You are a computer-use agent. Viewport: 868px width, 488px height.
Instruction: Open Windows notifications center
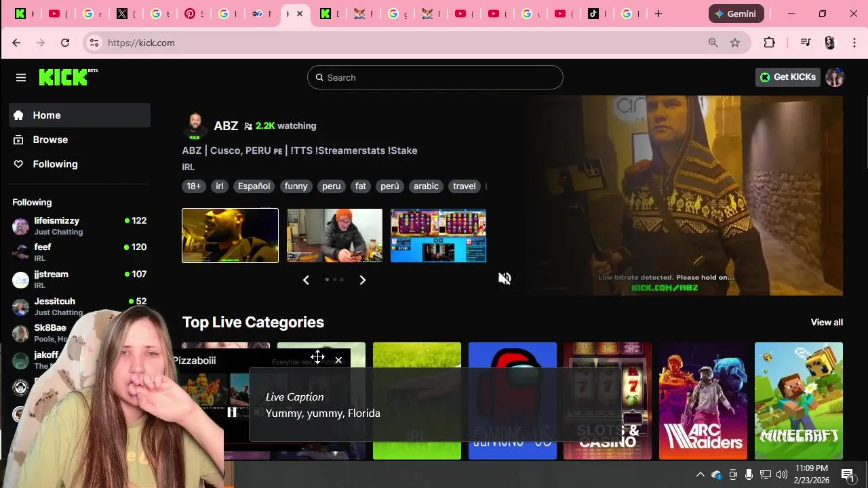click(x=848, y=474)
